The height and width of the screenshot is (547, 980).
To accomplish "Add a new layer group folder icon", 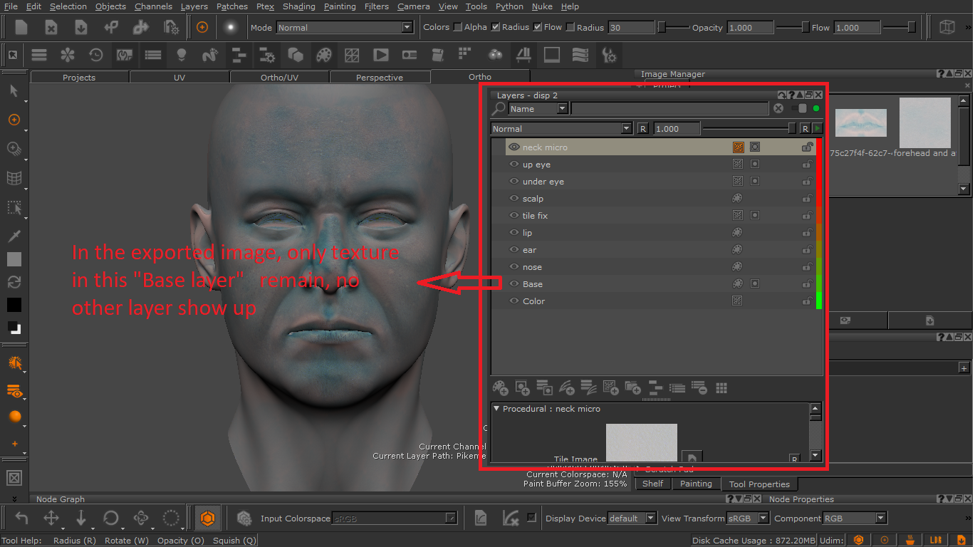I will [x=632, y=387].
